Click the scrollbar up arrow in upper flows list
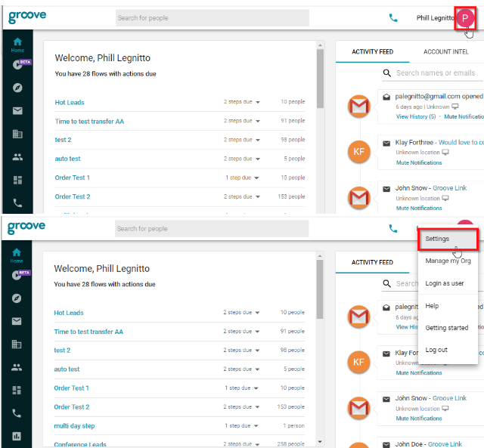Screen dimensions: 484x448 (320, 45)
